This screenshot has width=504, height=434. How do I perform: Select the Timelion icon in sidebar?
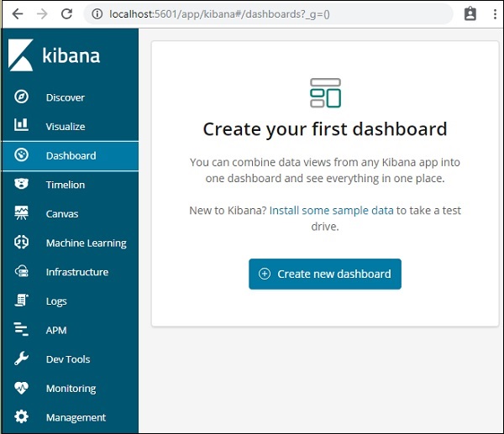22,184
